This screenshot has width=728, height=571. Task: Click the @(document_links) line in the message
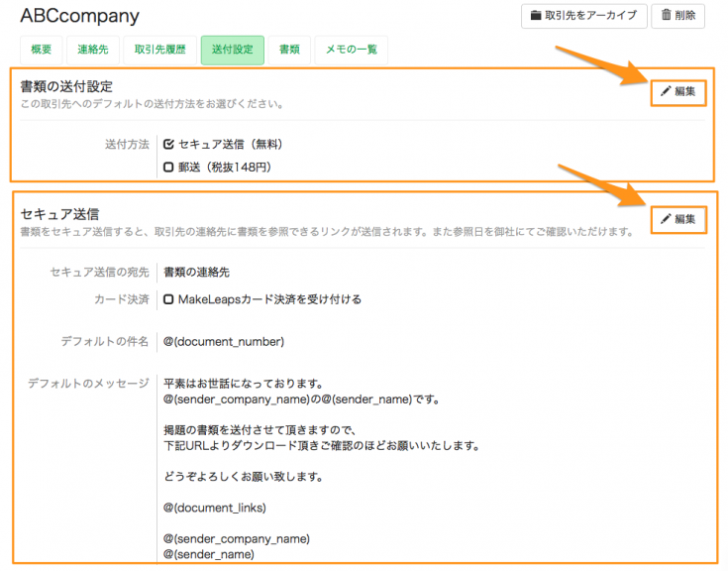(215, 509)
